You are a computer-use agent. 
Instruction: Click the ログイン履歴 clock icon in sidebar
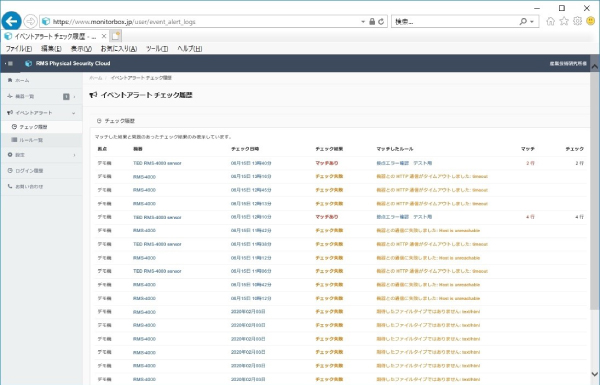10,171
